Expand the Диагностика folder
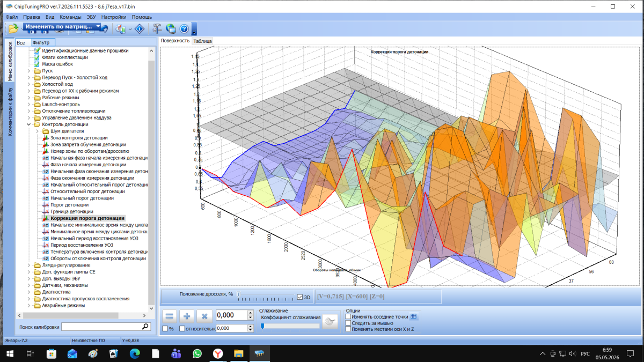Viewport: 644px width, 362px height. coord(29,292)
